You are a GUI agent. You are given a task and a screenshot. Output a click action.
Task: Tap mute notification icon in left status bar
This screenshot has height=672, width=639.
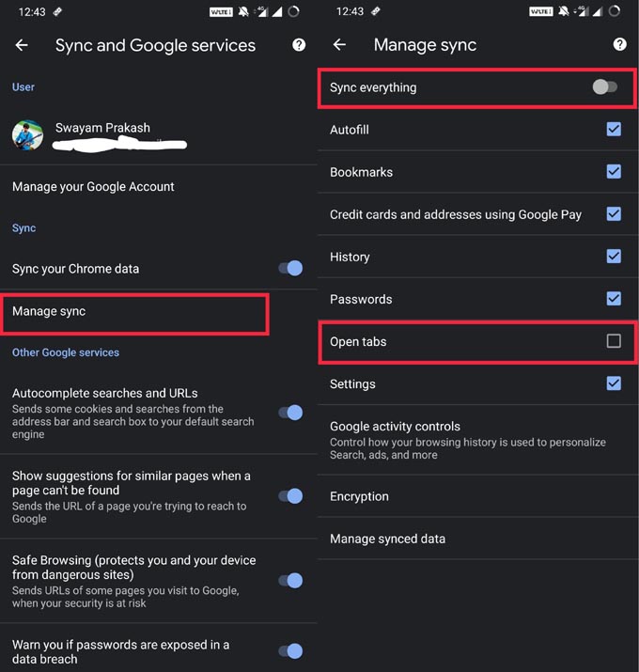pyautogui.click(x=243, y=11)
